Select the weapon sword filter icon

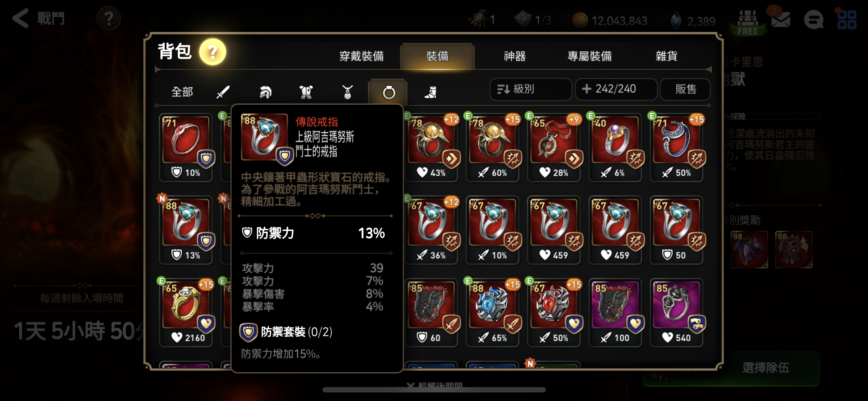click(223, 92)
